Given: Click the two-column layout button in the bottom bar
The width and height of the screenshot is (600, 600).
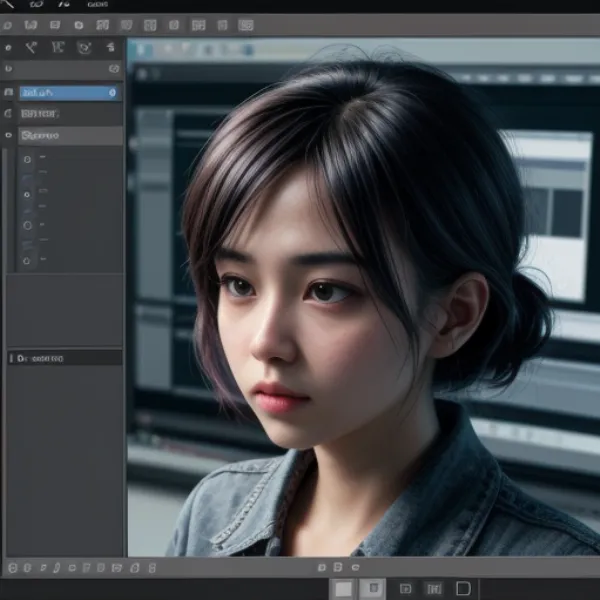Looking at the screenshot, I should [x=434, y=588].
